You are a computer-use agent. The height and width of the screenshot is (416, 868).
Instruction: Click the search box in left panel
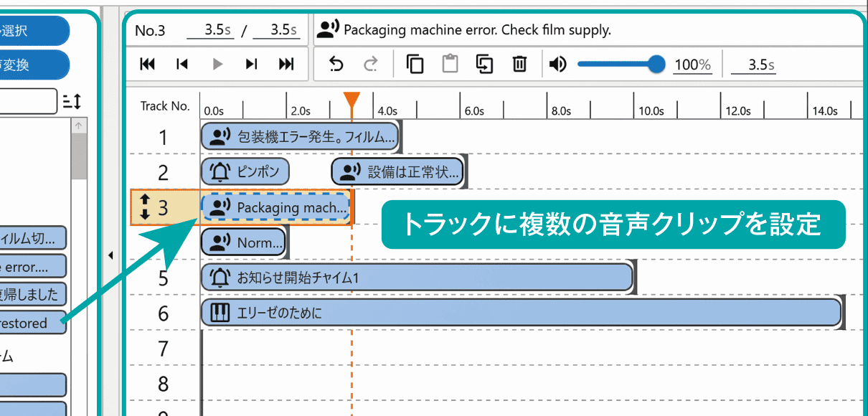(28, 102)
